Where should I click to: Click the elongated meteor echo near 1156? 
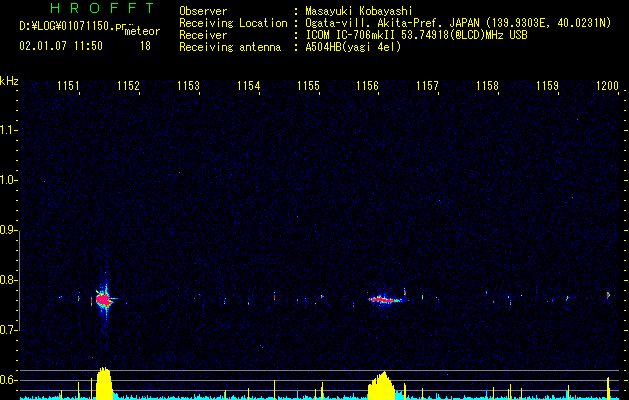pyautogui.click(x=384, y=299)
